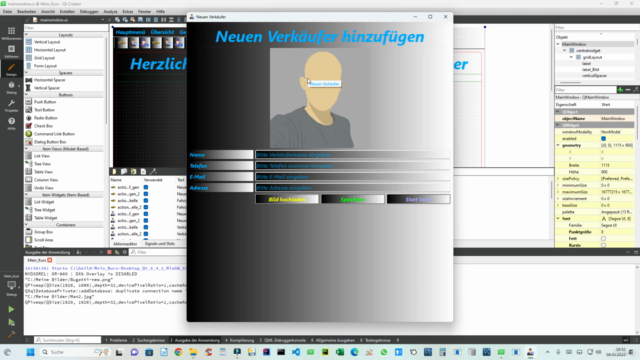Click stop red square in Ausgabe panel
Screen dimensions: 640x360
tap(109, 252)
